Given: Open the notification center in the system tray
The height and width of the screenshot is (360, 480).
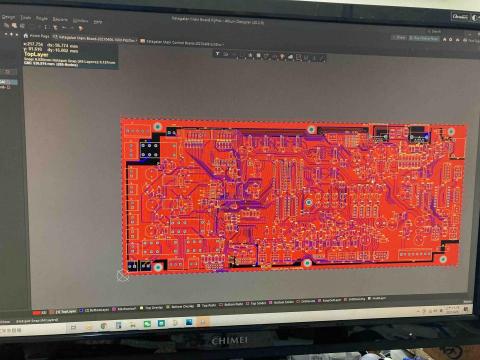Looking at the screenshot, I should coord(467,310).
